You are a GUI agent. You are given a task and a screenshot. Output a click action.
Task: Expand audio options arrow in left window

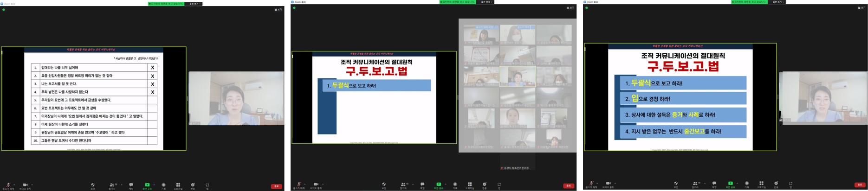pyautogui.click(x=14, y=185)
